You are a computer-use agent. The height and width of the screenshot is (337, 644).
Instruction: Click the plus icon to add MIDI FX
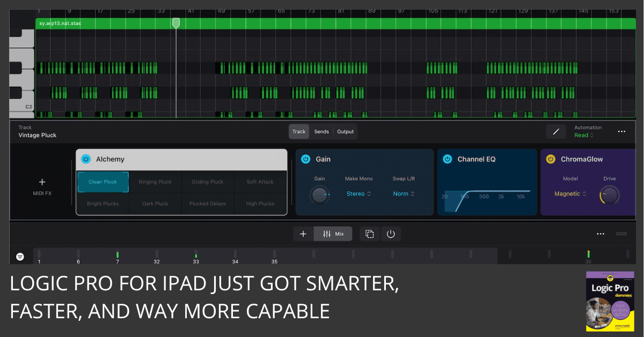coord(42,182)
